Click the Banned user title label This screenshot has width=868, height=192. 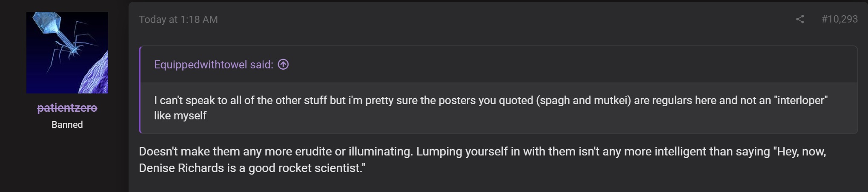click(x=67, y=124)
